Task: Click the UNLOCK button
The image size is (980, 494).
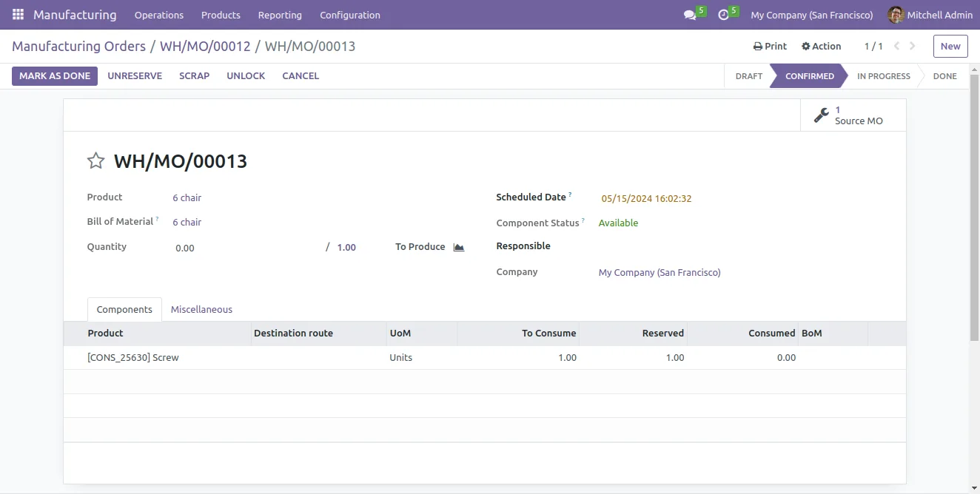Action: point(246,76)
